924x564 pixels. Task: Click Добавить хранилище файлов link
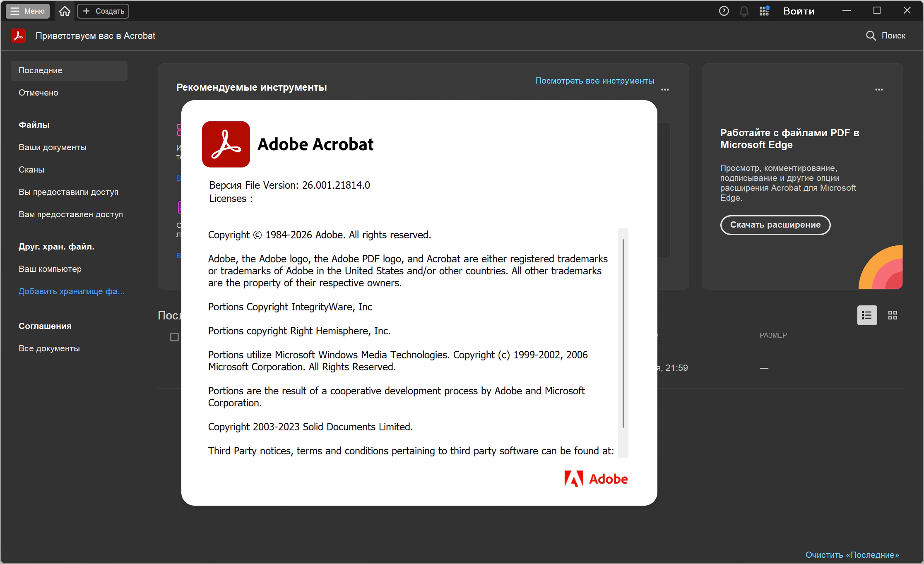(72, 291)
